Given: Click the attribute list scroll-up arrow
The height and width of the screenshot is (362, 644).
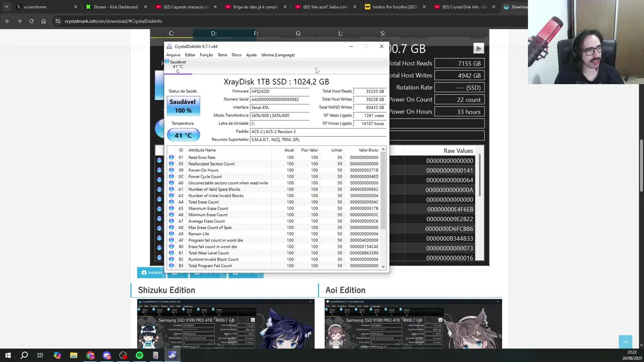Looking at the screenshot, I should (x=383, y=149).
